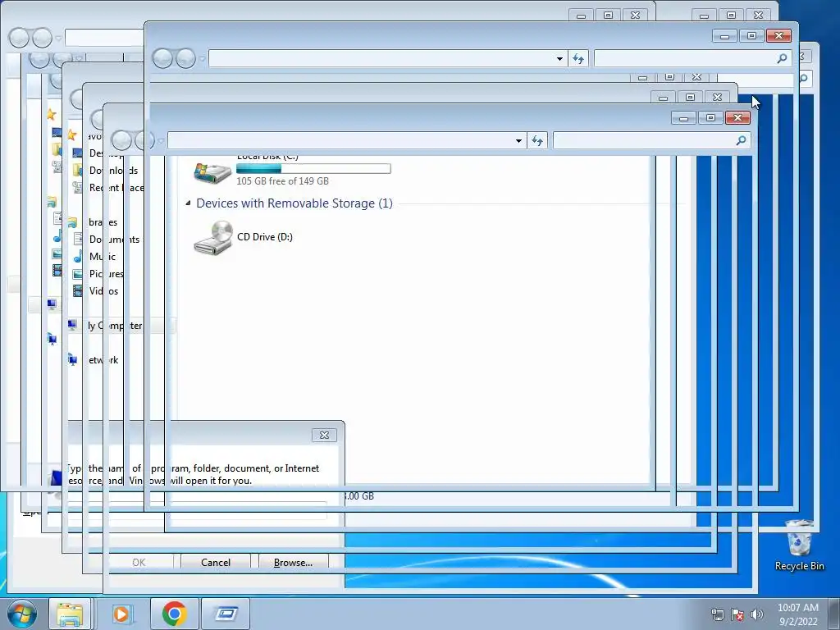Click the Show desktop strip beside the clock
The width and height of the screenshot is (840, 630).
(834, 614)
